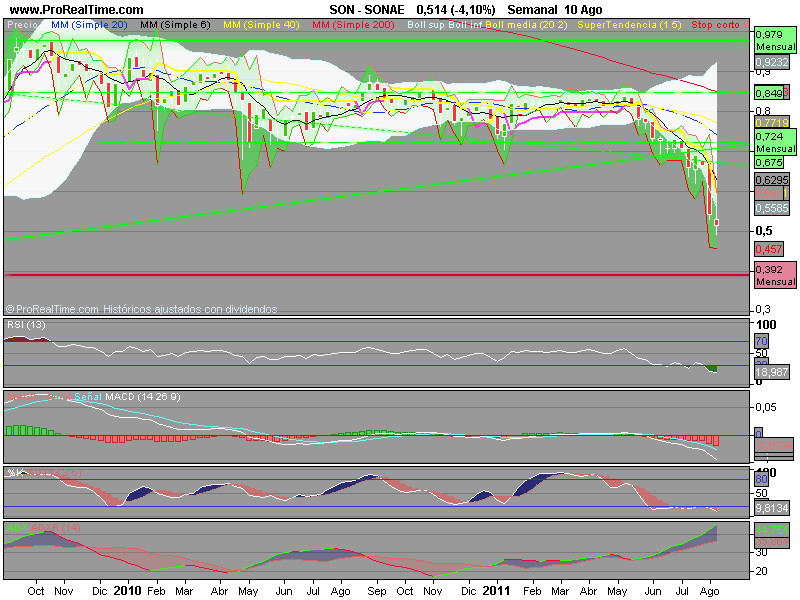Click the '2011' year label on time axis
Viewport: 800px width, 600px height.
tap(496, 591)
